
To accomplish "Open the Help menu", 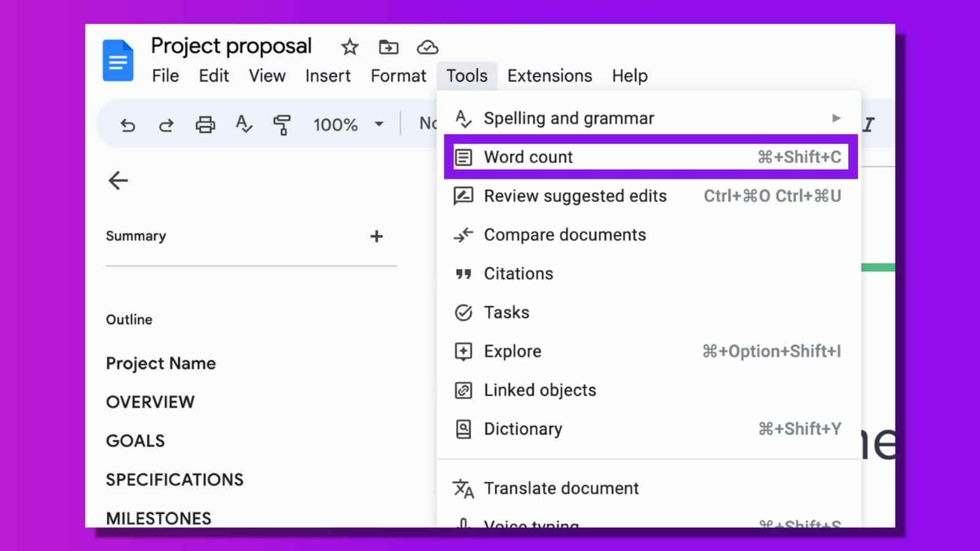I will tap(630, 76).
